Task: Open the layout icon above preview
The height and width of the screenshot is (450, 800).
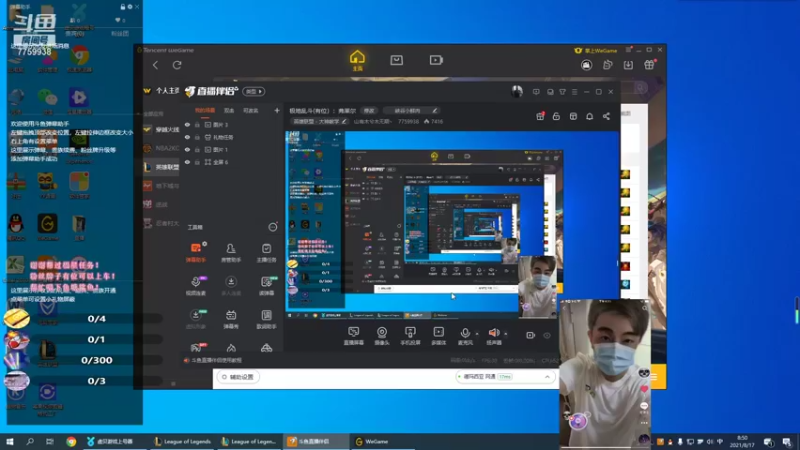Action: pos(573,116)
